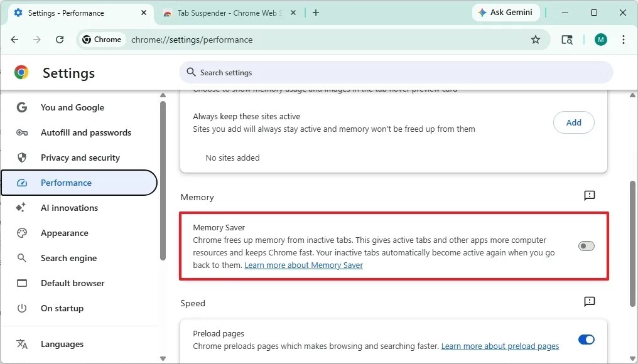Image resolution: width=638 pixels, height=364 pixels.
Task: Click the Chrome site info chip in the address bar
Action: [102, 40]
